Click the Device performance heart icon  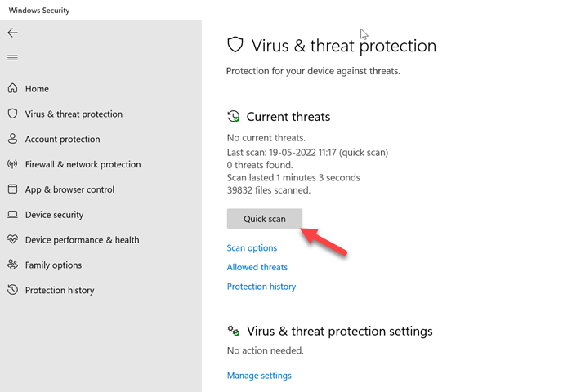[x=12, y=240]
